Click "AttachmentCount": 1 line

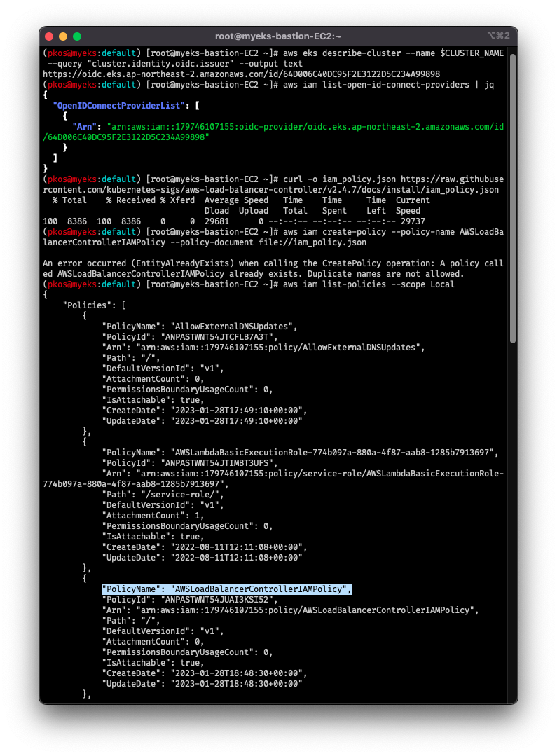coord(153,516)
